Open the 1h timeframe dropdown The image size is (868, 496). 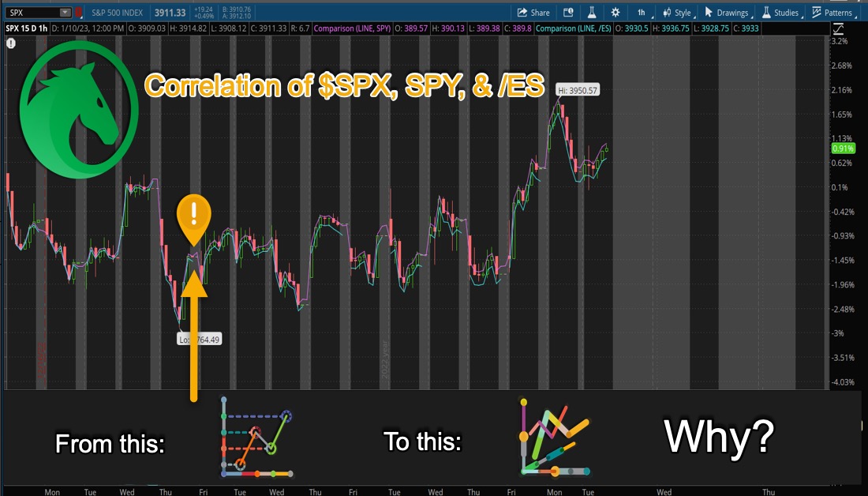tap(642, 12)
